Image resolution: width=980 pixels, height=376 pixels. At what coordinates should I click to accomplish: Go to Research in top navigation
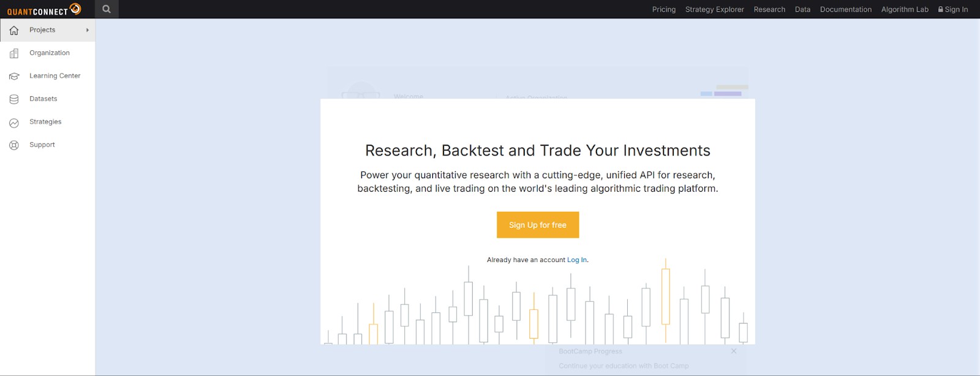769,9
